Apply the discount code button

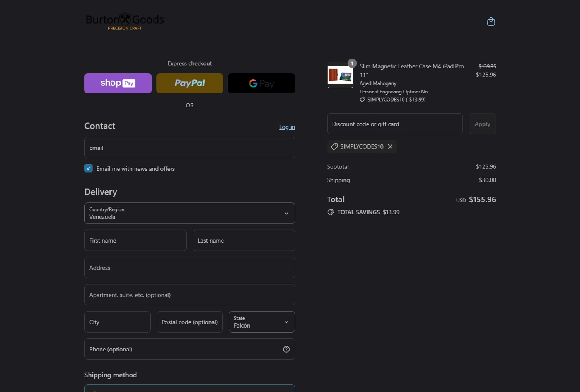482,124
